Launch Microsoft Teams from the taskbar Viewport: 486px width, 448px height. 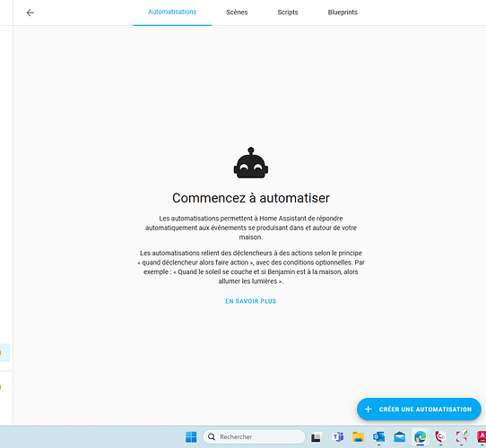[337, 437]
